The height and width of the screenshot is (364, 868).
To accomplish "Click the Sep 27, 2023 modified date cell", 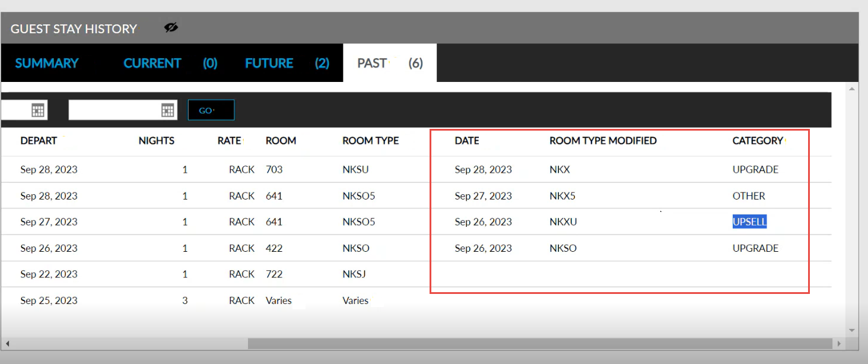I will [x=483, y=196].
